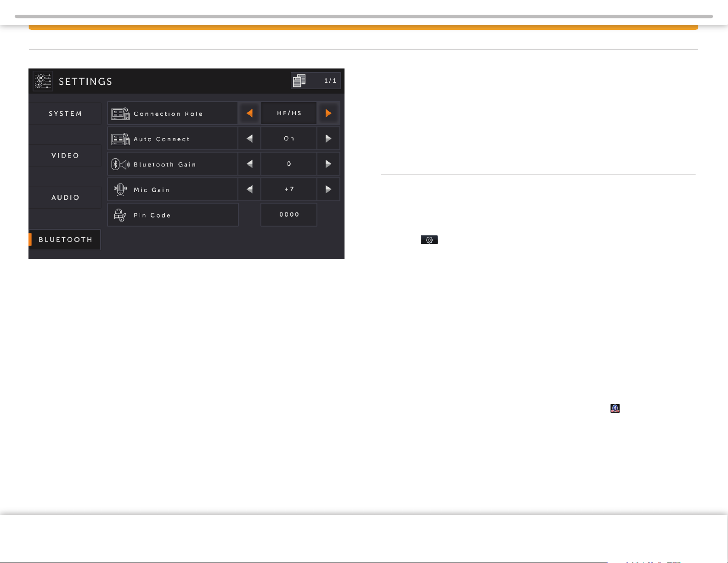Select the Bluetooth Gain row label
Screen dimensions: 728x563
[165, 165]
